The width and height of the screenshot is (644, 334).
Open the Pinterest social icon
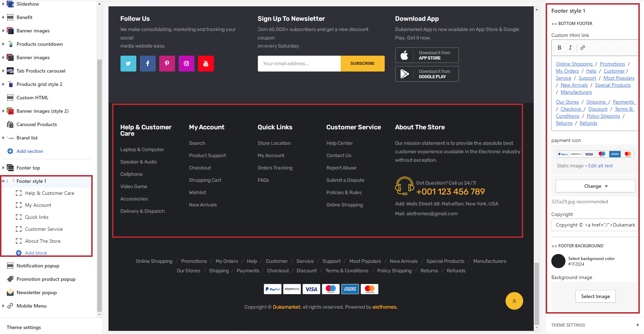pos(167,63)
